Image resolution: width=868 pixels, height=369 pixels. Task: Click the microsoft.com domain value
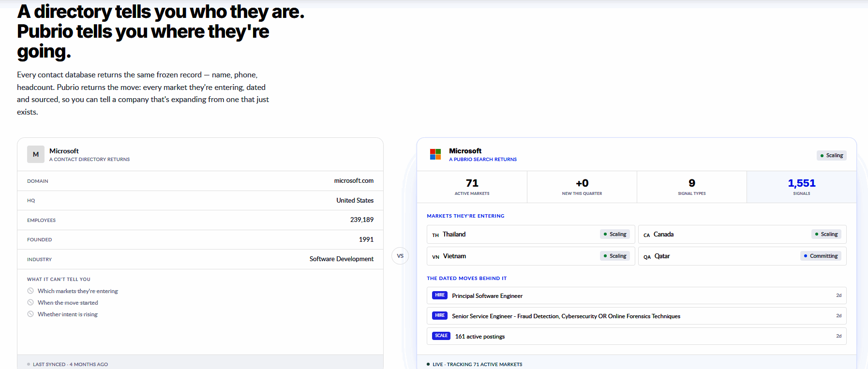pyautogui.click(x=354, y=181)
